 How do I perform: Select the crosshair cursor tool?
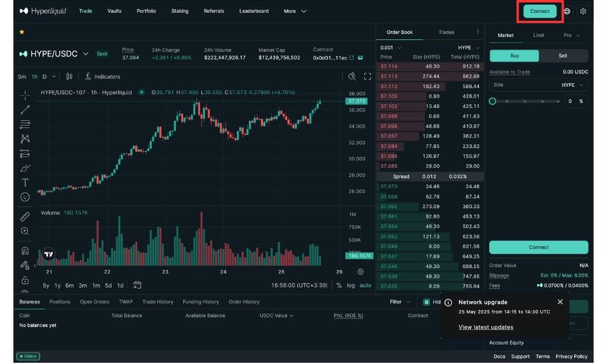pos(25,95)
